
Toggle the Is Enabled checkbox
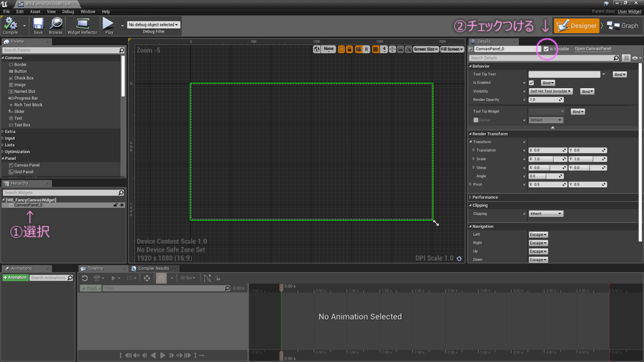point(531,83)
